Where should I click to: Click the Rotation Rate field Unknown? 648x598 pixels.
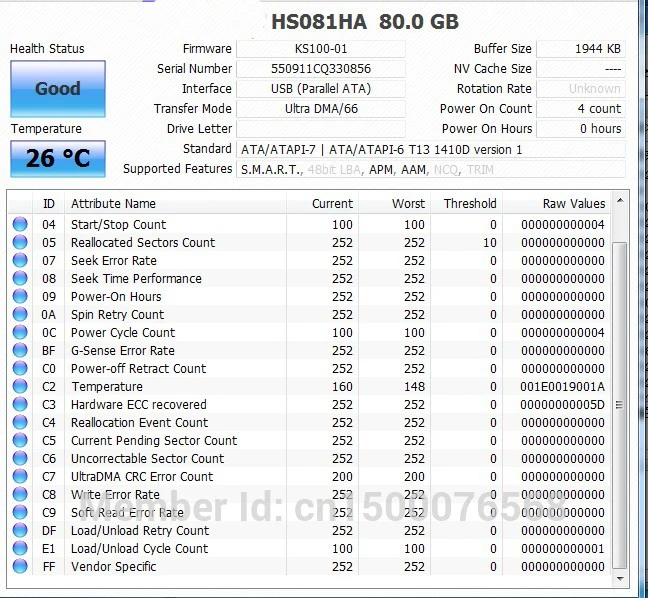(x=581, y=89)
